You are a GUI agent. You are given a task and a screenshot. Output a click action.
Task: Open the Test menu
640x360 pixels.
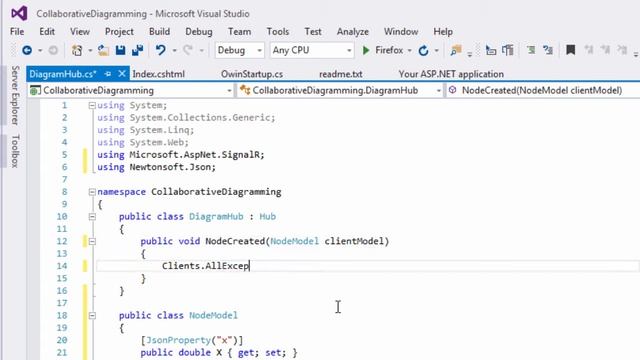[x=313, y=31]
